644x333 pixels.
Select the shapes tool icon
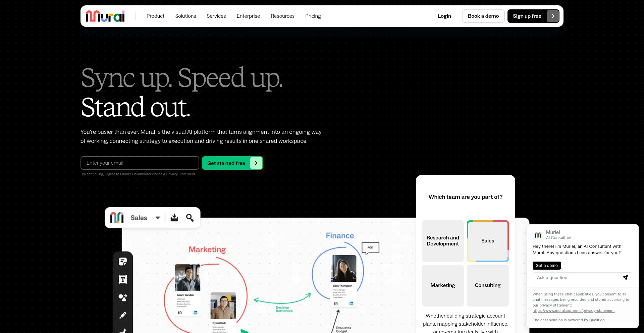click(123, 297)
